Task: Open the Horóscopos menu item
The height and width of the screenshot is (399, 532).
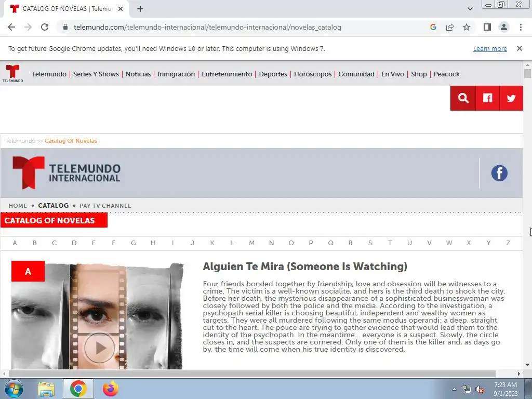Action: pos(313,74)
